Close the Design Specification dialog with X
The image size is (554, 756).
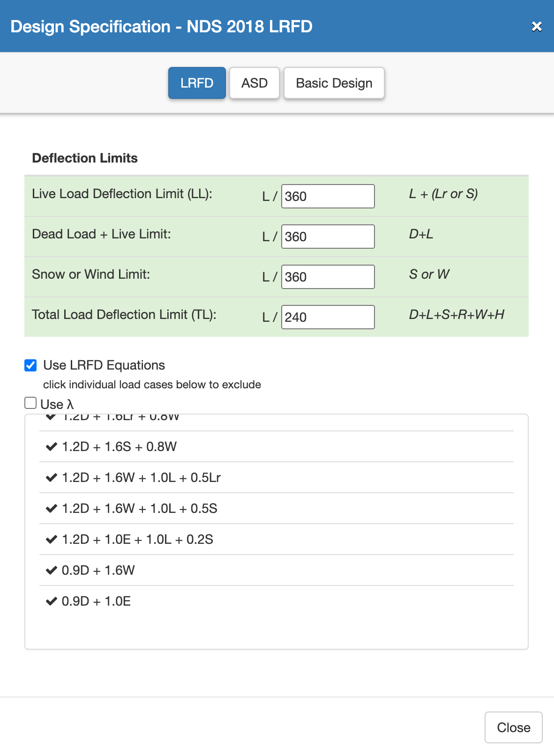[537, 27]
